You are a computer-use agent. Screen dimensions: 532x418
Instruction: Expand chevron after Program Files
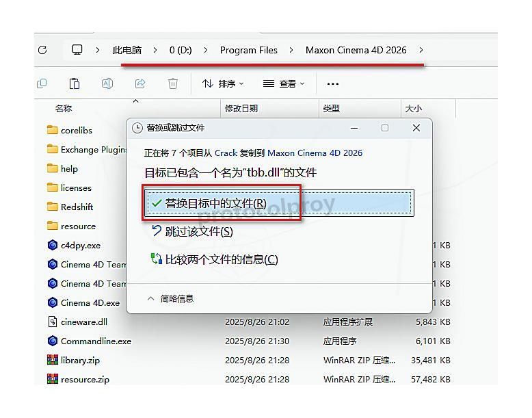coord(291,50)
